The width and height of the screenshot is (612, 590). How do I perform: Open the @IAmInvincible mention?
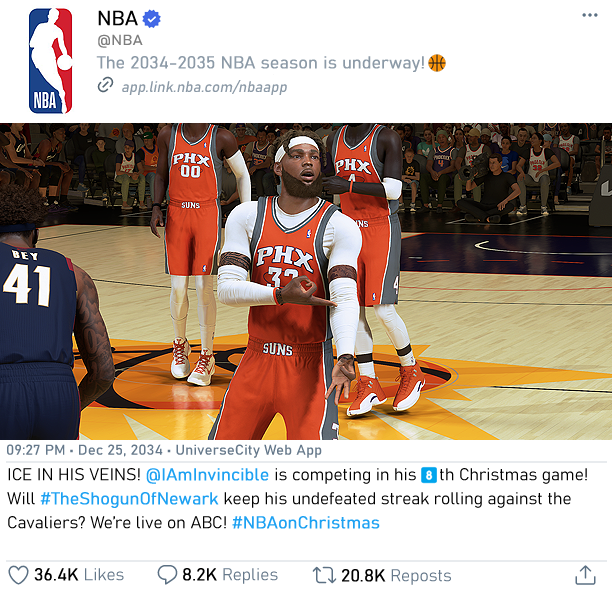(207, 475)
